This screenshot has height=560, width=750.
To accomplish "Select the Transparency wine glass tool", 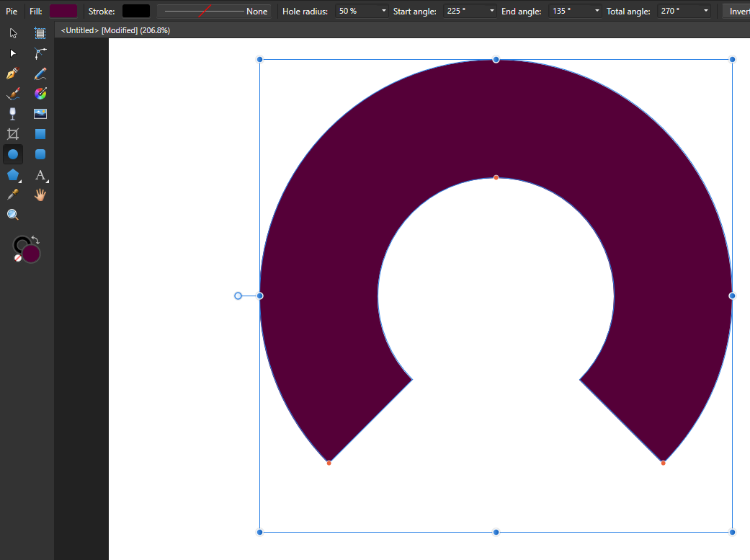I will click(x=12, y=114).
